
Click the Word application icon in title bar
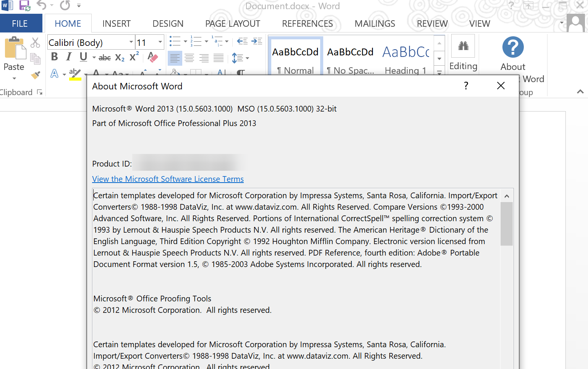tap(7, 6)
